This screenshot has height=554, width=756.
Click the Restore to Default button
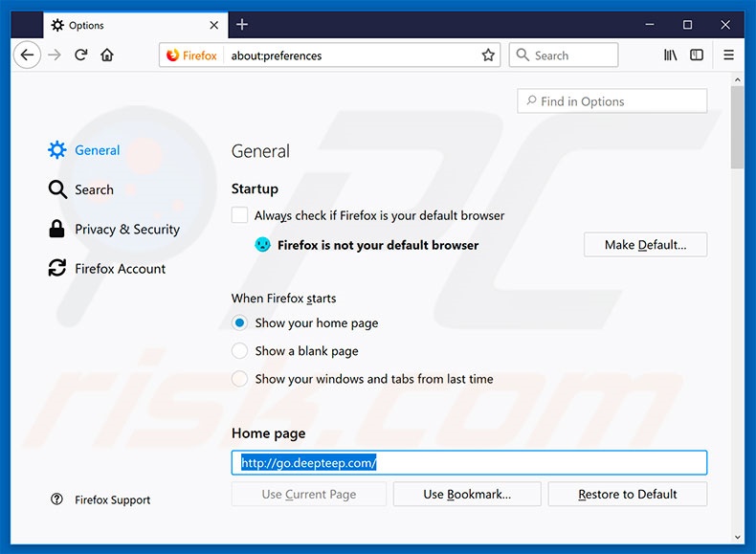(x=628, y=495)
